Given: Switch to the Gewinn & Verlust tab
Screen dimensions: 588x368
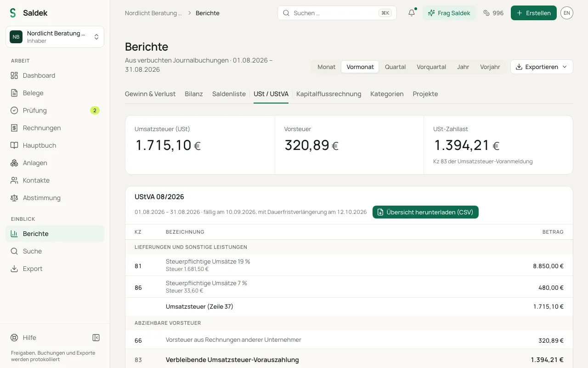Looking at the screenshot, I should 150,94.
